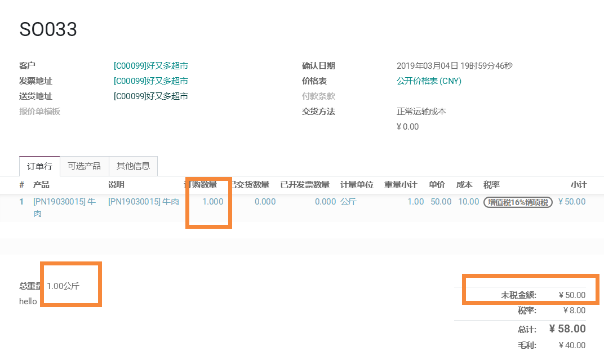
Task: Click the 增值税16%销项税 tax tag
Action: click(x=518, y=202)
